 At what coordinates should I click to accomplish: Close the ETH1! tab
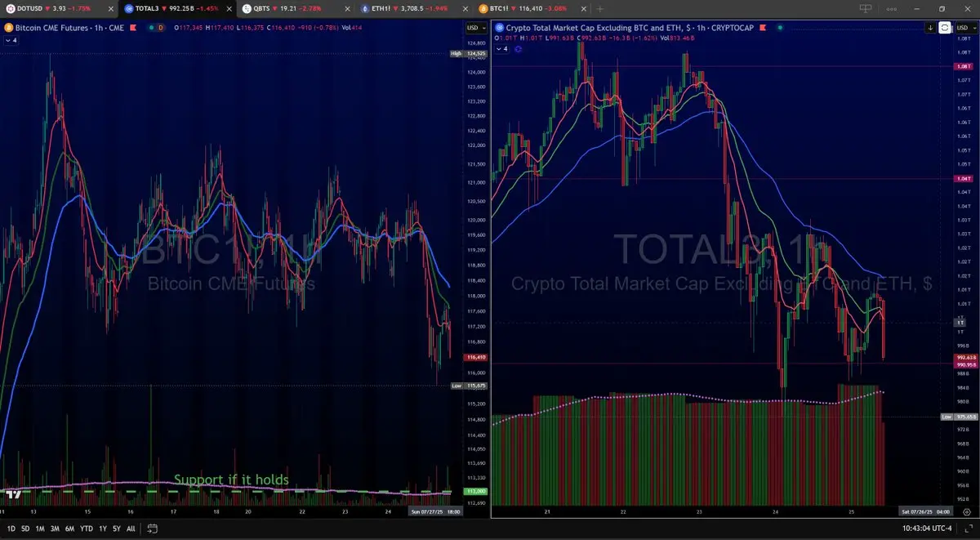(465, 8)
